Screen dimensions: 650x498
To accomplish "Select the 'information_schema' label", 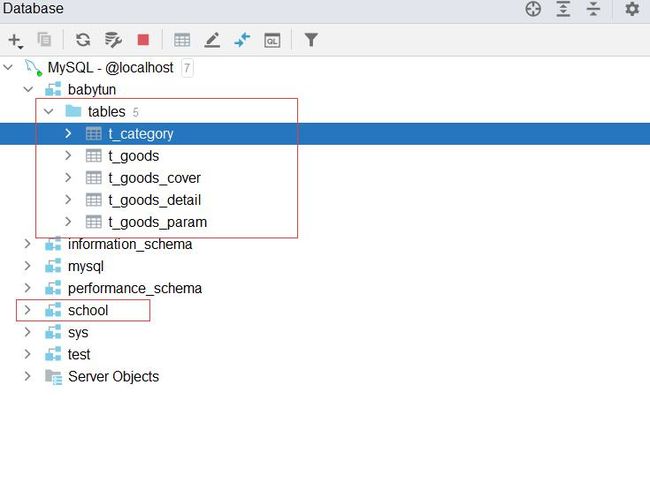I will pos(130,245).
